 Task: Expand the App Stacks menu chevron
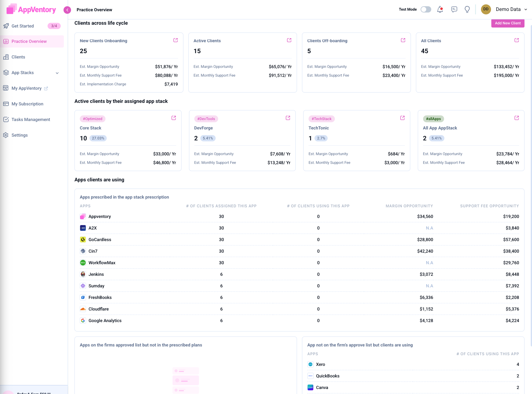pyautogui.click(x=57, y=73)
